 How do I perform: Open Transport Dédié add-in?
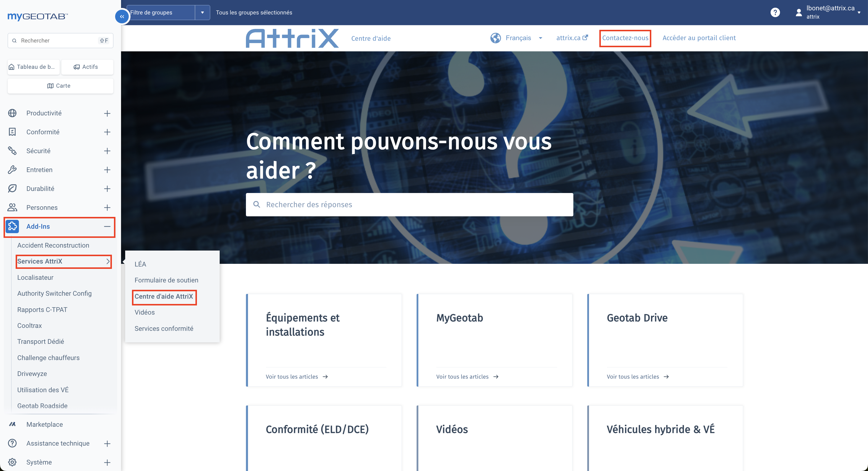point(40,342)
